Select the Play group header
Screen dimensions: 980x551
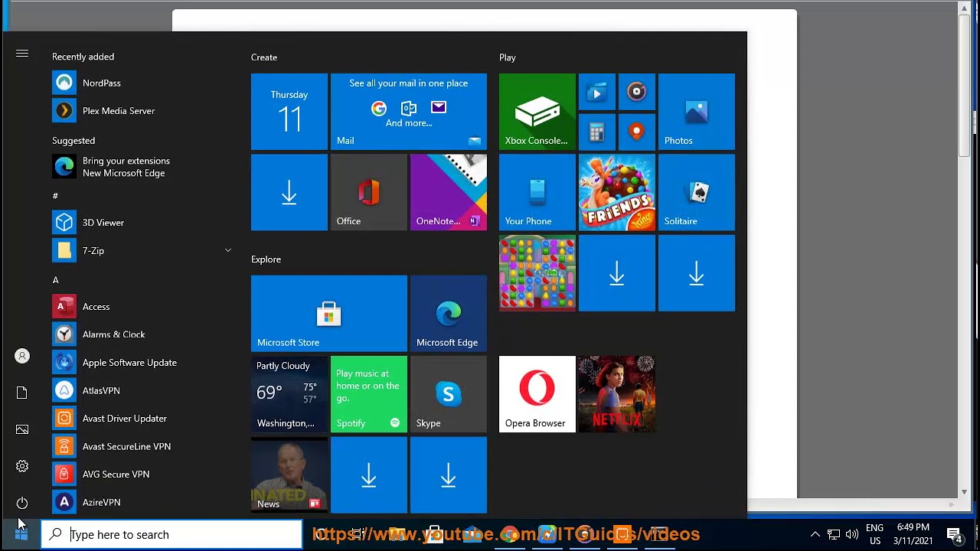(x=508, y=57)
